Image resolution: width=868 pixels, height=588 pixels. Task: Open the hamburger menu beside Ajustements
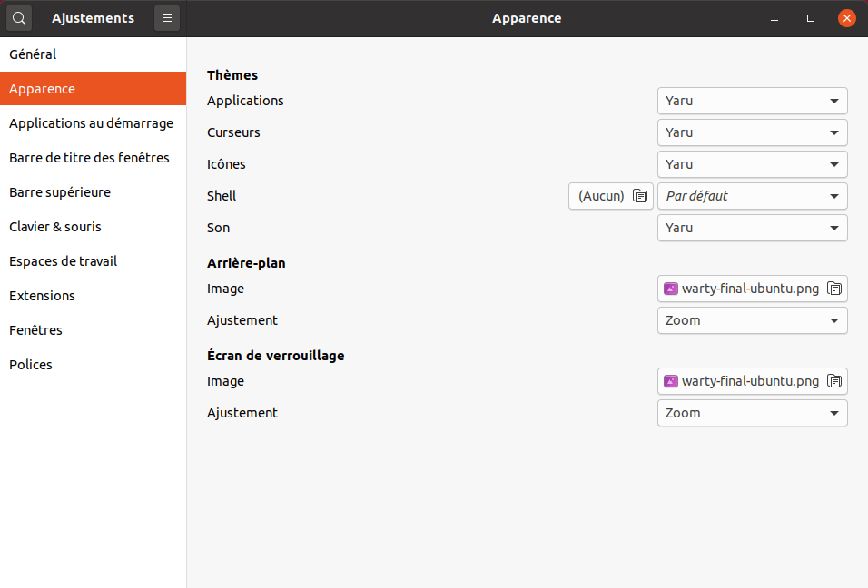click(x=166, y=18)
